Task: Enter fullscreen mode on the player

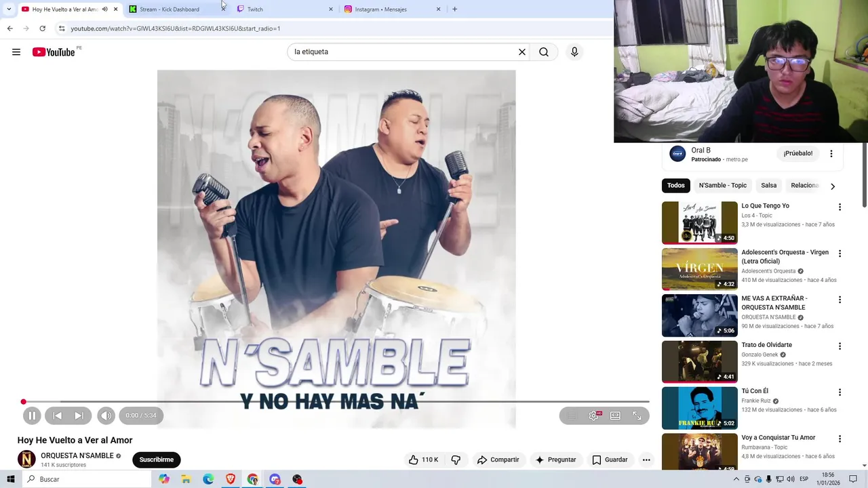Action: (x=637, y=415)
